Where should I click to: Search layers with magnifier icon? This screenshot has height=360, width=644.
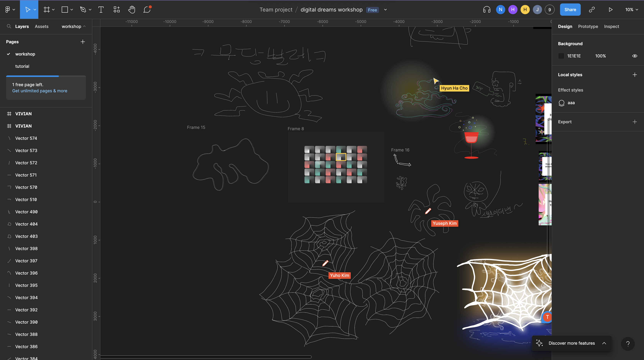[x=9, y=26]
